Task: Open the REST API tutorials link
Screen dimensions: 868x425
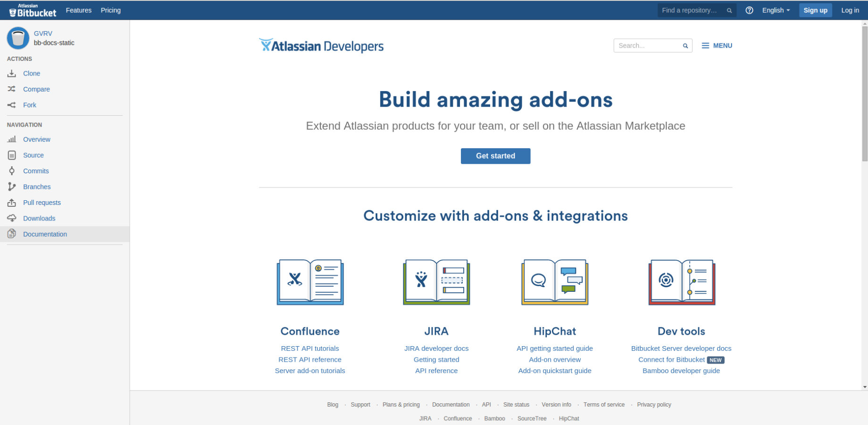Action: click(310, 348)
